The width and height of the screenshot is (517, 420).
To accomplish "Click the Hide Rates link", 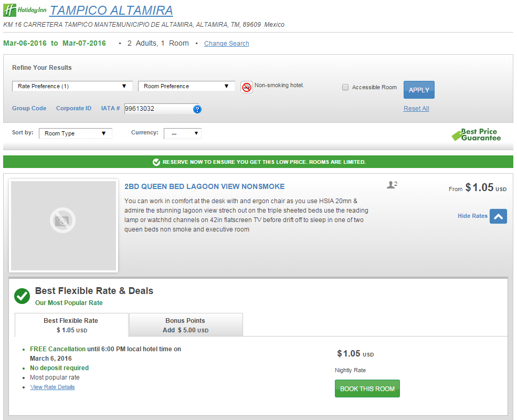I will 472,216.
